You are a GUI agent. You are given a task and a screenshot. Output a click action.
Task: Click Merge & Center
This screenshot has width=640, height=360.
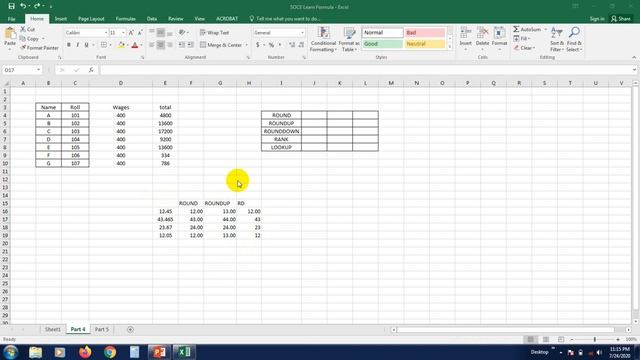click(x=221, y=45)
